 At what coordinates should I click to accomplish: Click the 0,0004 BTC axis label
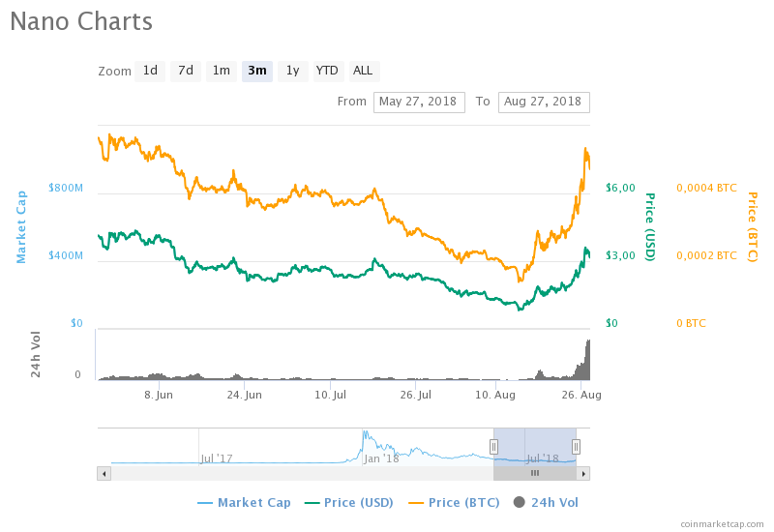(x=706, y=188)
